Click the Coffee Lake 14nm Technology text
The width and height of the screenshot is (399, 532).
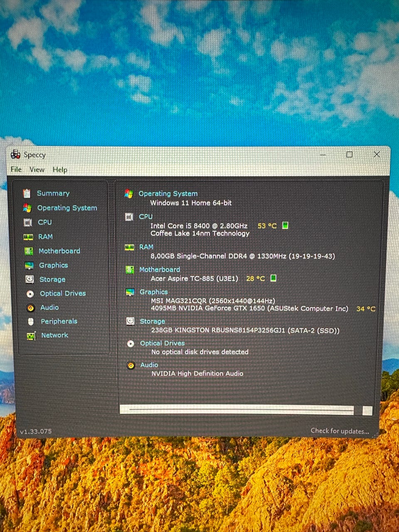click(200, 234)
